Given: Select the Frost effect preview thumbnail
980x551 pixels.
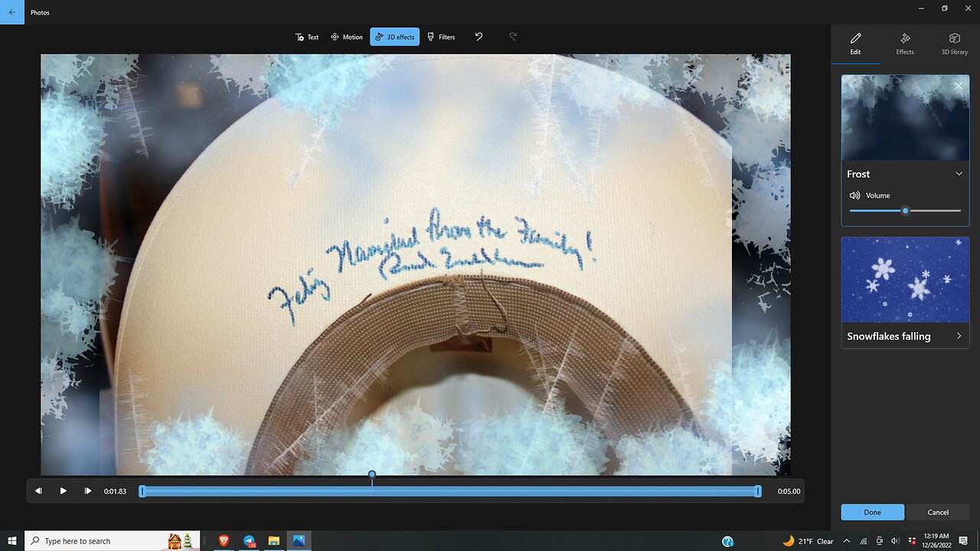Looking at the screenshot, I should tap(905, 117).
